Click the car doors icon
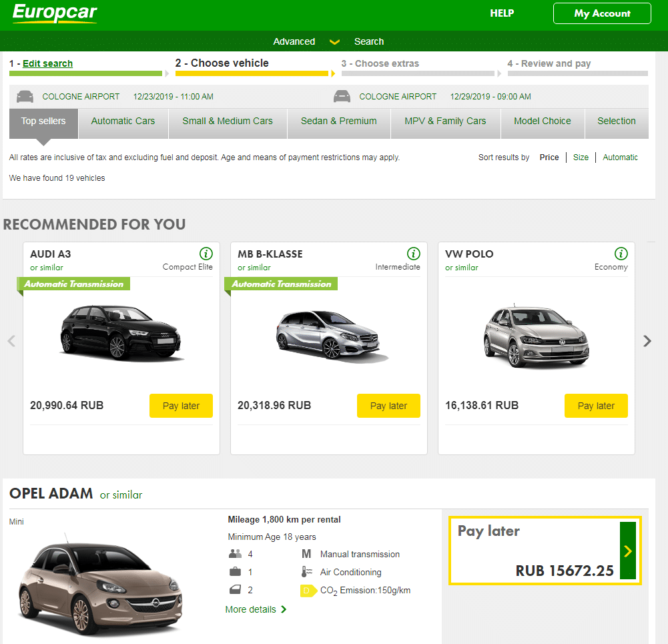This screenshot has height=644, width=668. tap(235, 589)
